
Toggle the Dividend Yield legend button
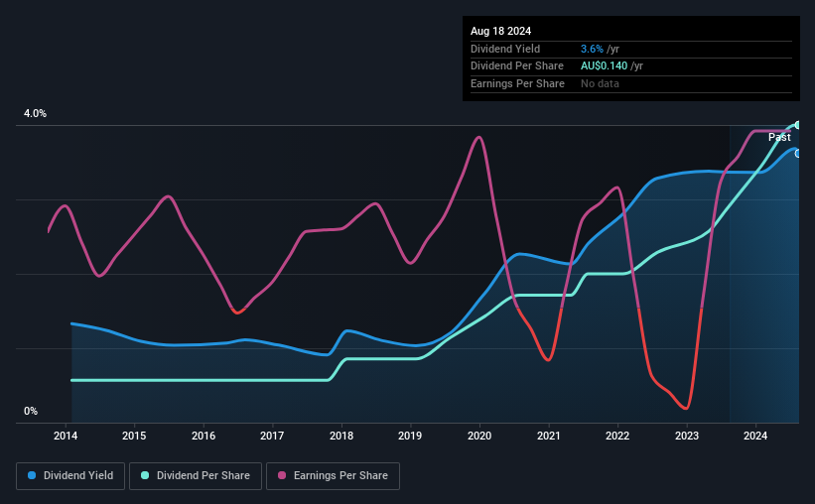pyautogui.click(x=70, y=476)
